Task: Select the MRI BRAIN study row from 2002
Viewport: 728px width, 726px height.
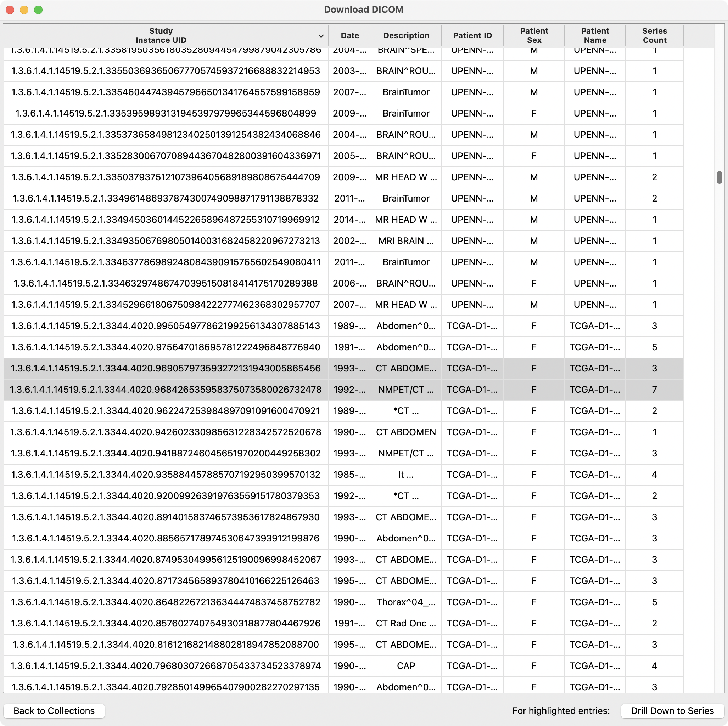Action: [x=405, y=241]
